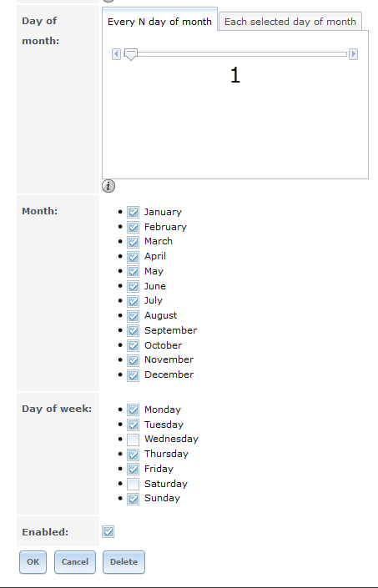Screen dimensions: 378x588
Task: Disable the Sunday checkbox
Action: coord(134,499)
